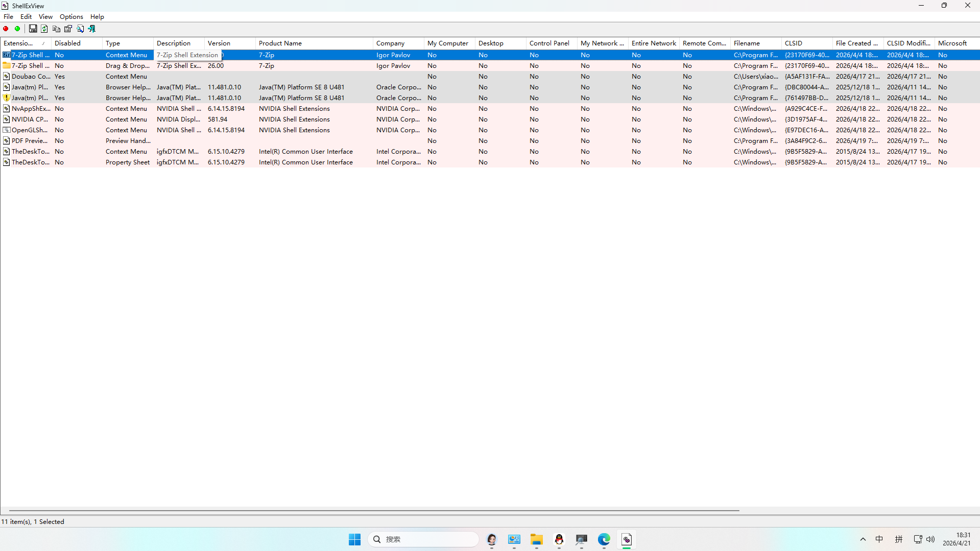Viewport: 980px width, 551px height.
Task: Open the Edit menu
Action: [26, 17]
